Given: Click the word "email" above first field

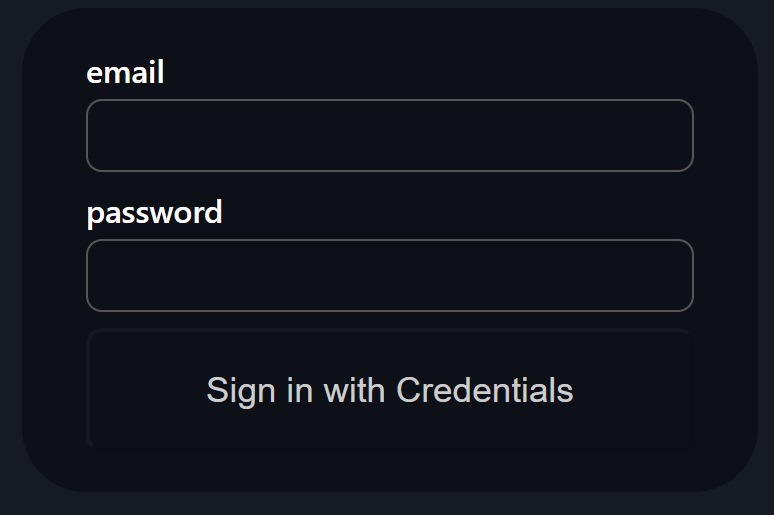Looking at the screenshot, I should pyautogui.click(x=125, y=73).
